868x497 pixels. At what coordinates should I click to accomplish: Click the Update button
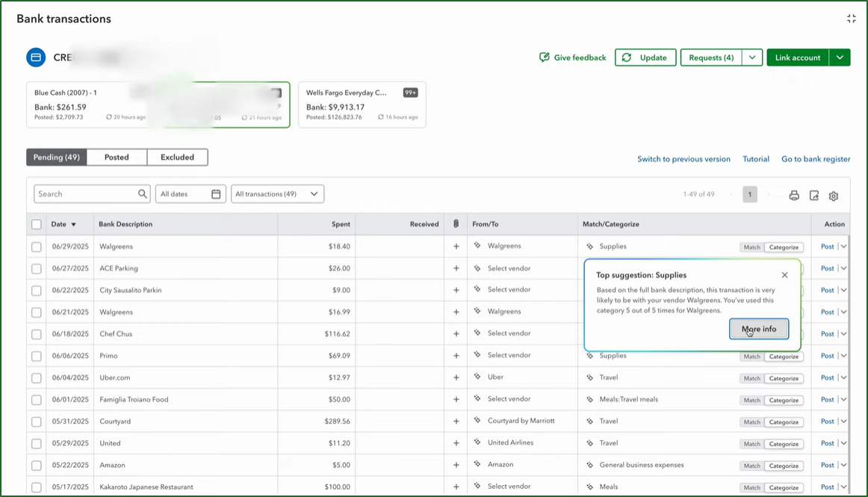coord(645,58)
